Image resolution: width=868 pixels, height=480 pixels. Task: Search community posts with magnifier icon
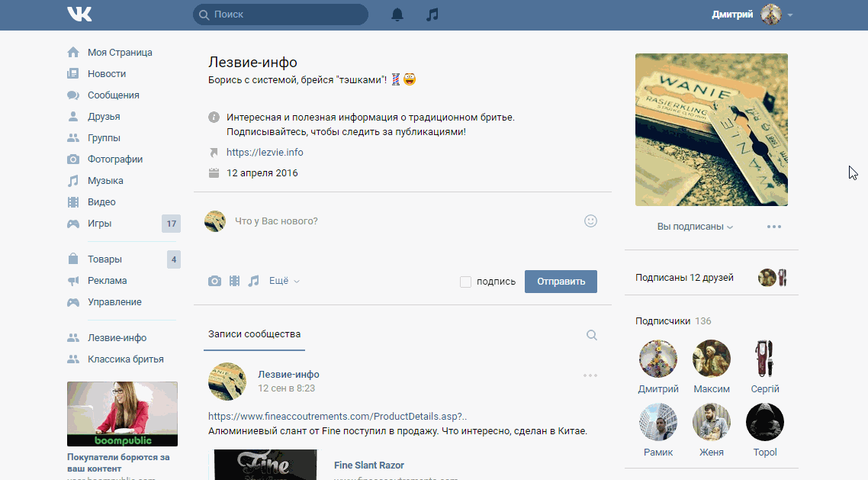coord(592,335)
